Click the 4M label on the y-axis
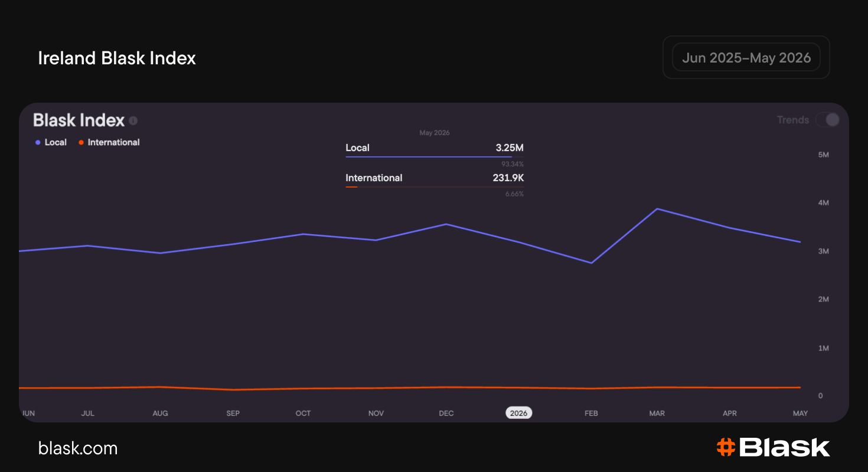Viewport: 868px width, 472px height. pyautogui.click(x=823, y=203)
